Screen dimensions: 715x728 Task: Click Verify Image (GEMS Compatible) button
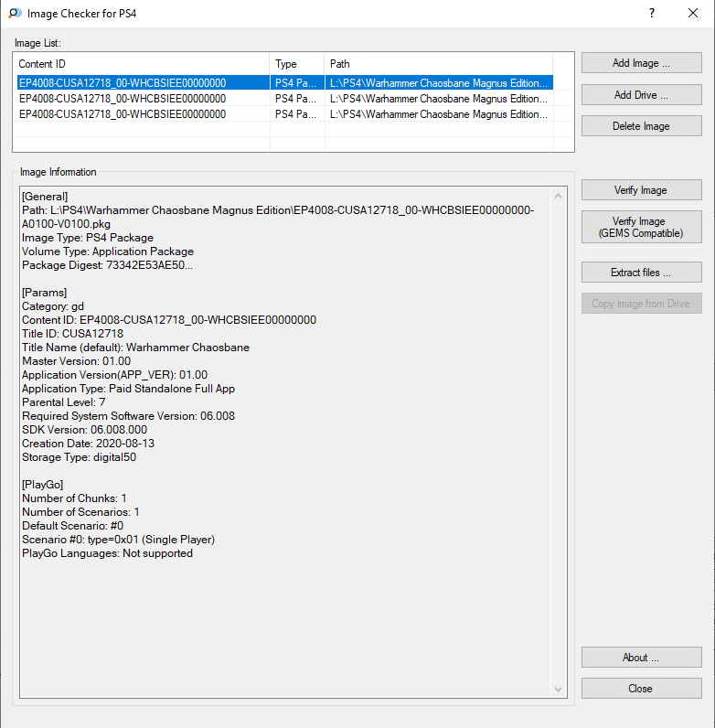pos(641,227)
